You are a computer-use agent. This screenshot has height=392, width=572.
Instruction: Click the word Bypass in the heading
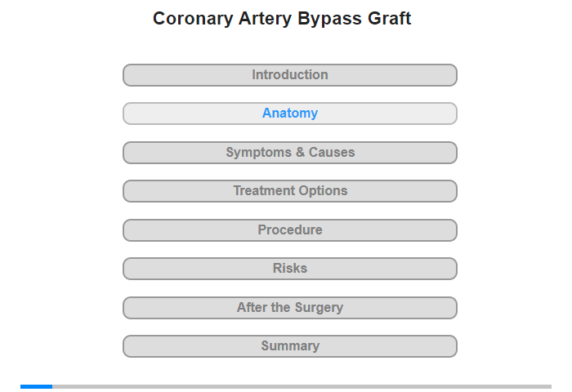point(320,19)
